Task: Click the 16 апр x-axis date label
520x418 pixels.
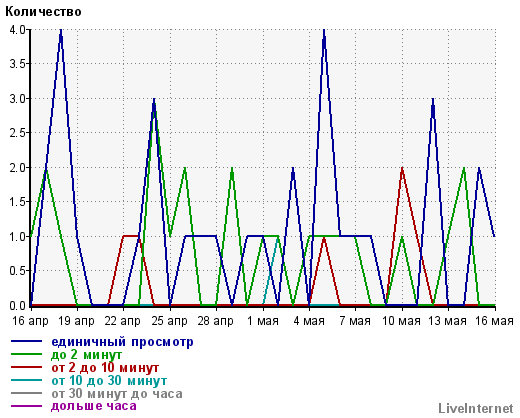Action: point(30,321)
